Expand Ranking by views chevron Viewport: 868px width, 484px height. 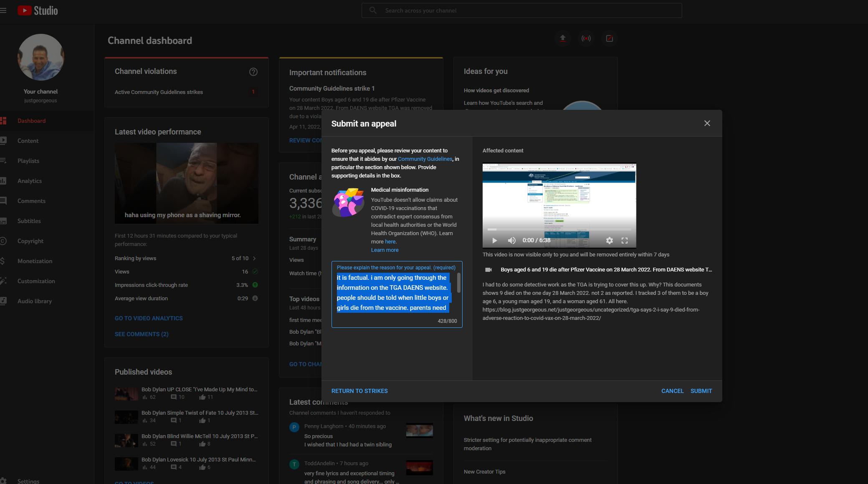254,258
